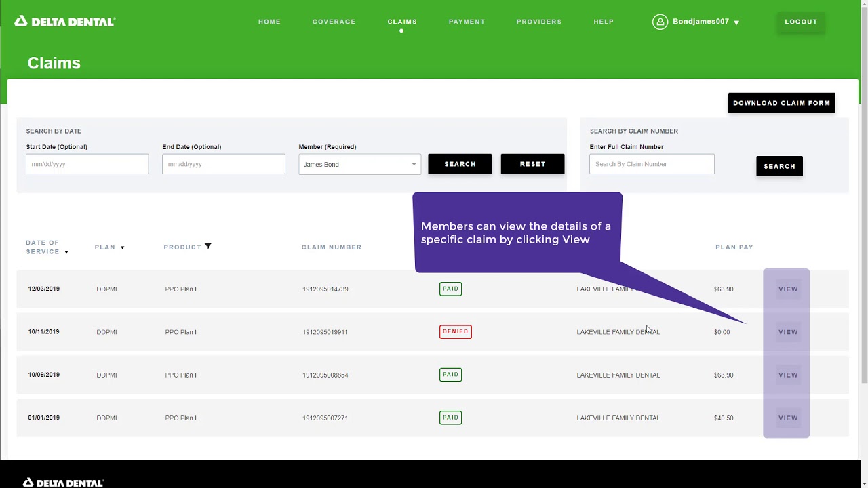Click PAID badge for 01/01/2019 claim

click(450, 418)
